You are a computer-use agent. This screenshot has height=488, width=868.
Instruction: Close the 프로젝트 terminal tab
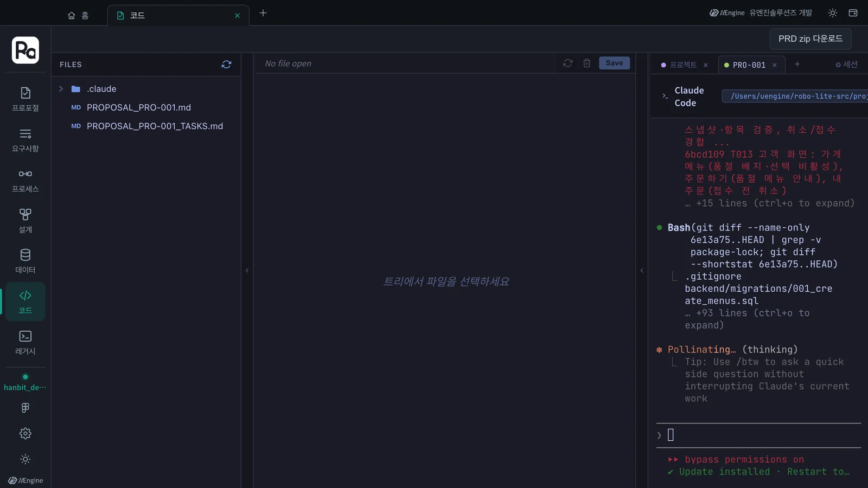pos(706,65)
